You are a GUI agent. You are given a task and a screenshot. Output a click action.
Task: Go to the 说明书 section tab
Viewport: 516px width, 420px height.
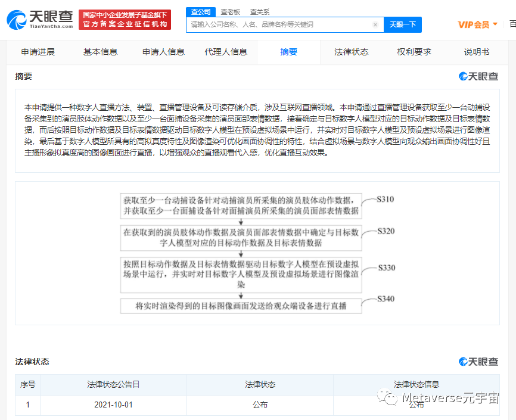coord(477,52)
